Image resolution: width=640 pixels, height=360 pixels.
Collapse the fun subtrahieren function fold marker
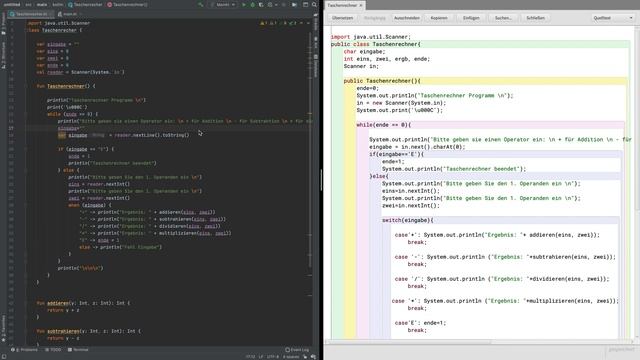click(x=26, y=331)
